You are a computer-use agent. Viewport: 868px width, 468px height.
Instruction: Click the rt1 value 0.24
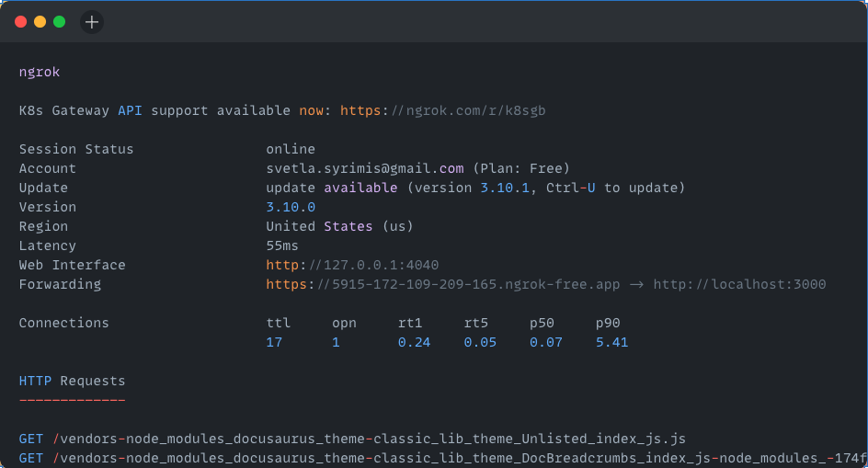[x=414, y=342]
